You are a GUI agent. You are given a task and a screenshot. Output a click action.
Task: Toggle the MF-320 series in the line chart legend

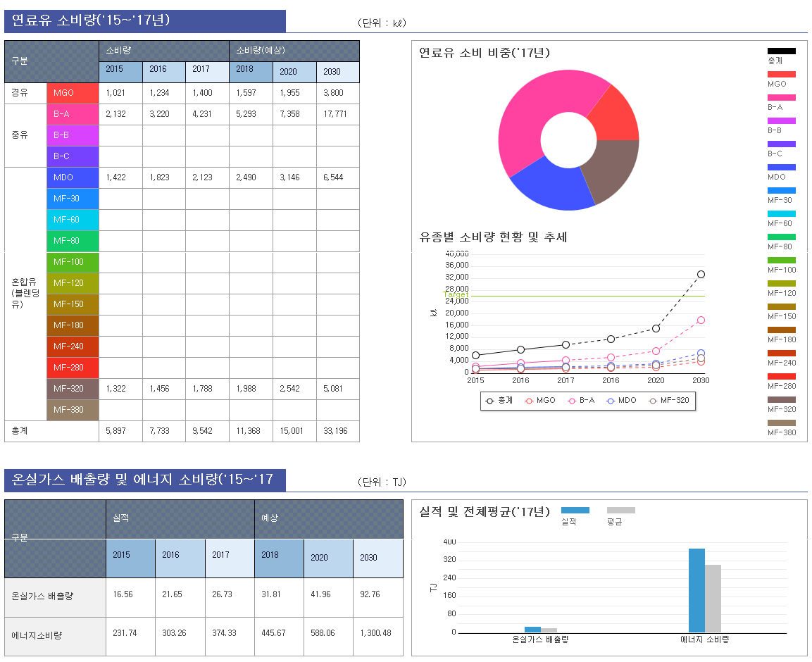pos(669,401)
